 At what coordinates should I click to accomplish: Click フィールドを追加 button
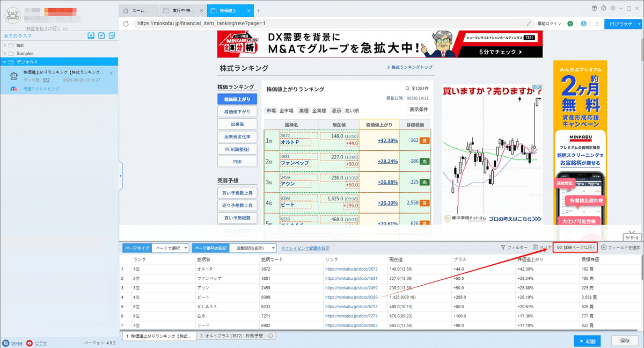click(x=620, y=248)
